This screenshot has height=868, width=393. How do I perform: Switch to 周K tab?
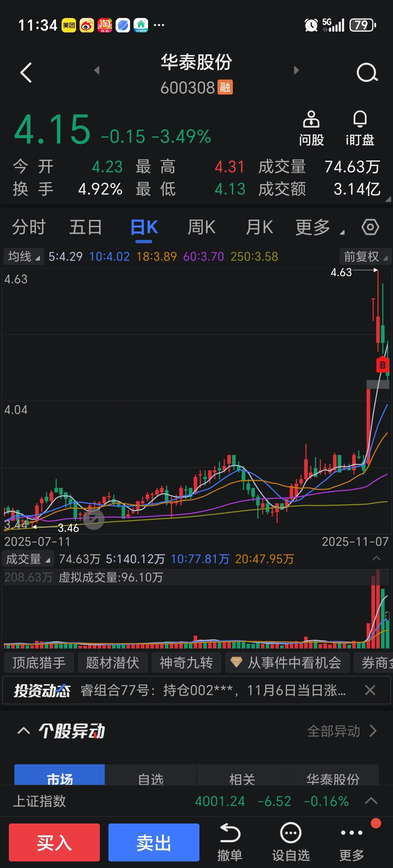pyautogui.click(x=201, y=227)
